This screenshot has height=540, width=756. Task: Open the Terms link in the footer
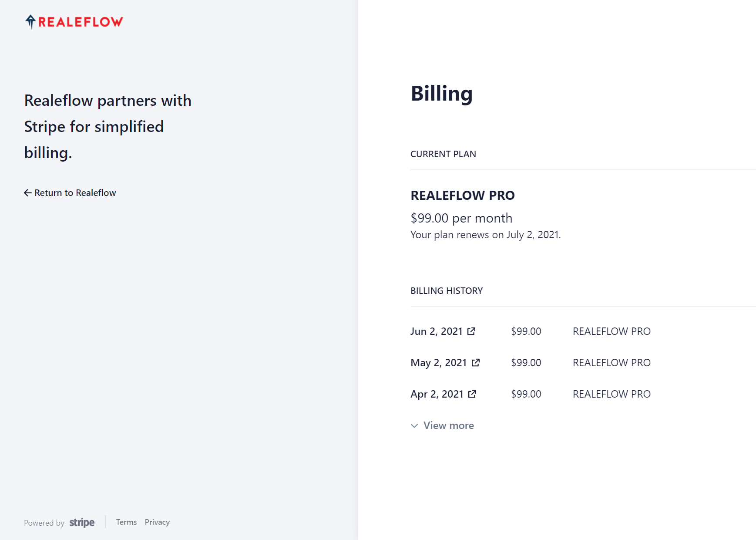click(126, 522)
